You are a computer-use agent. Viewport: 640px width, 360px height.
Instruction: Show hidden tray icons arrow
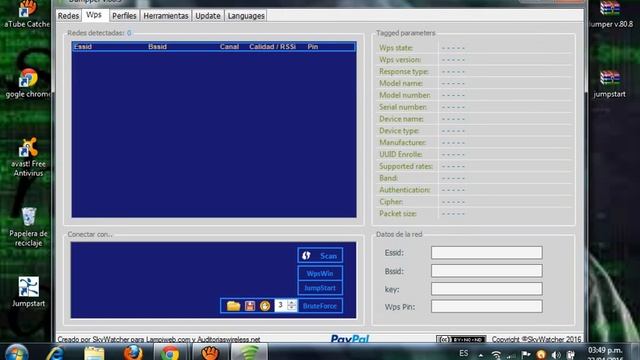[x=481, y=356]
